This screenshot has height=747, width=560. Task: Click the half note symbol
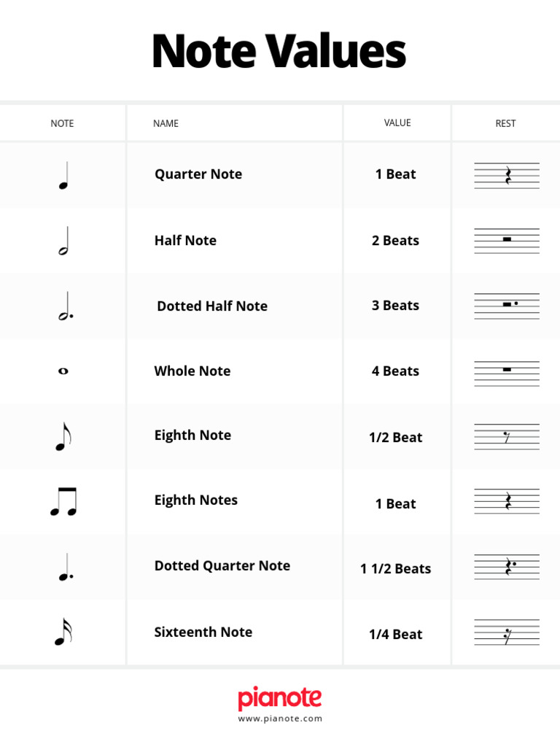coord(63,241)
